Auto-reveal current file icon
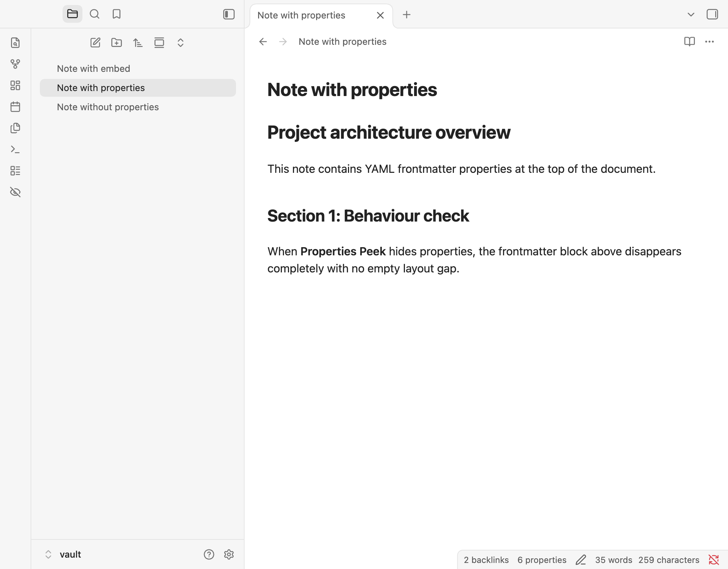728x569 pixels. [x=159, y=43]
